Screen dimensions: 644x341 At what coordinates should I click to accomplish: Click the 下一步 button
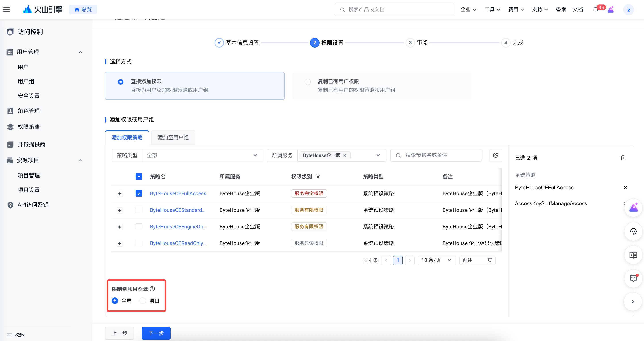tap(156, 333)
